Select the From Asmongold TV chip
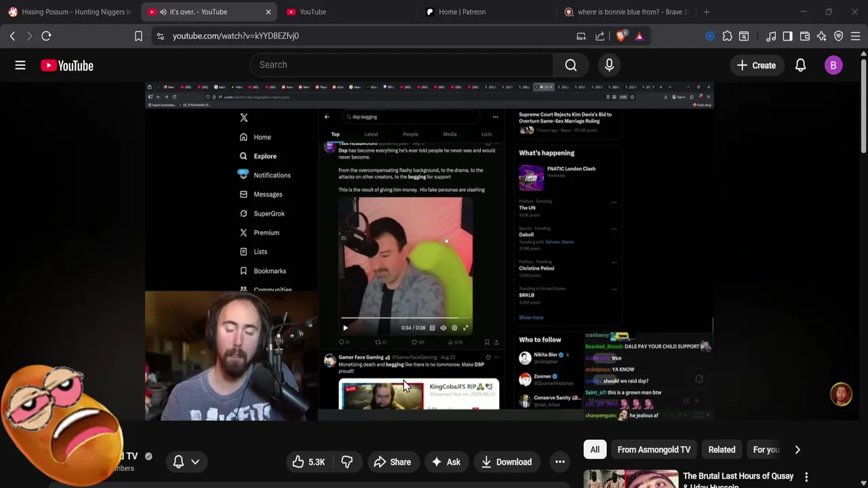This screenshot has width=868, height=488. point(654,449)
